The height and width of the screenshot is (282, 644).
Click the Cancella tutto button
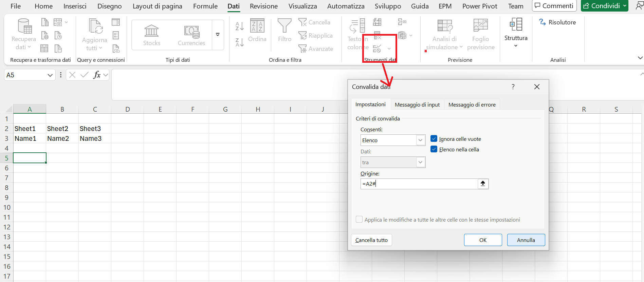[371, 240]
